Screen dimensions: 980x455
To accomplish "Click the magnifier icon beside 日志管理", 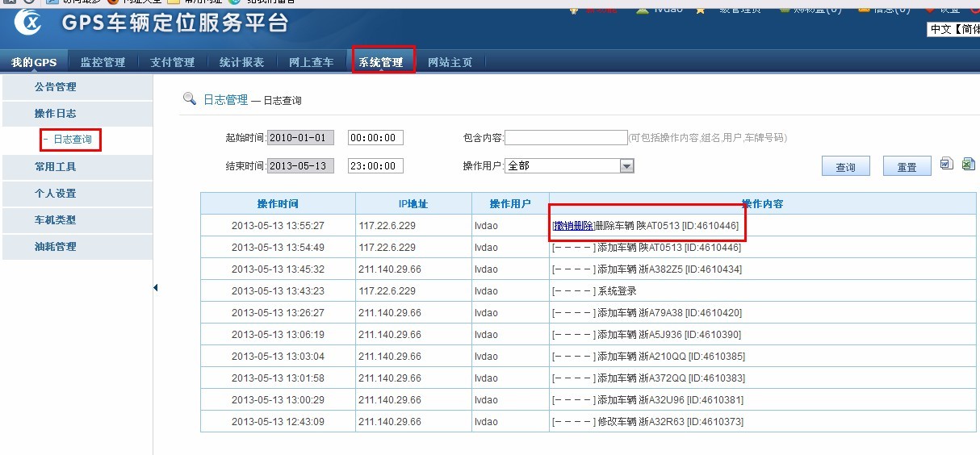I will click(190, 99).
